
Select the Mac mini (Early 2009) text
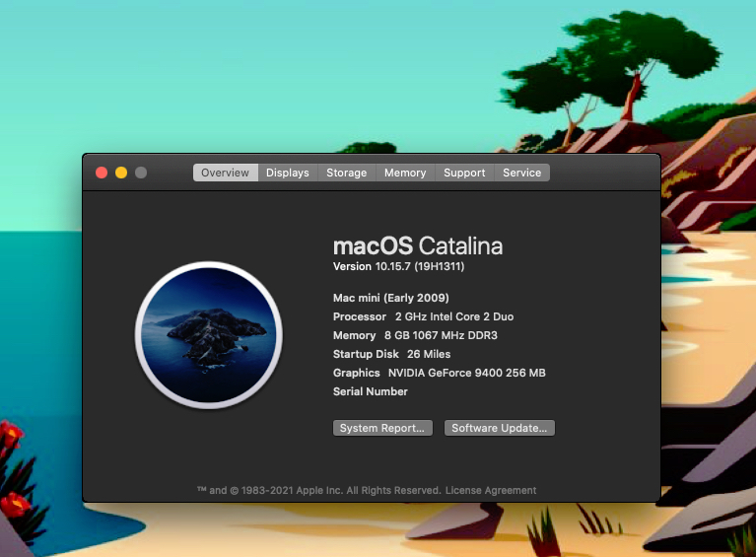(x=391, y=298)
